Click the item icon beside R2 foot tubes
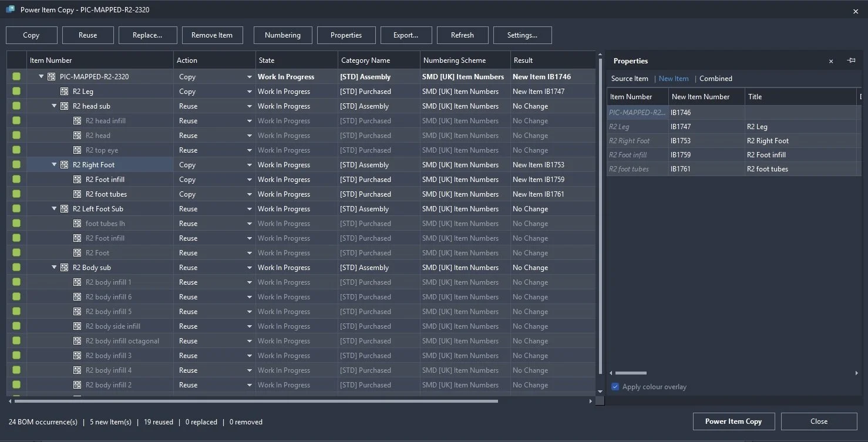 pyautogui.click(x=77, y=194)
